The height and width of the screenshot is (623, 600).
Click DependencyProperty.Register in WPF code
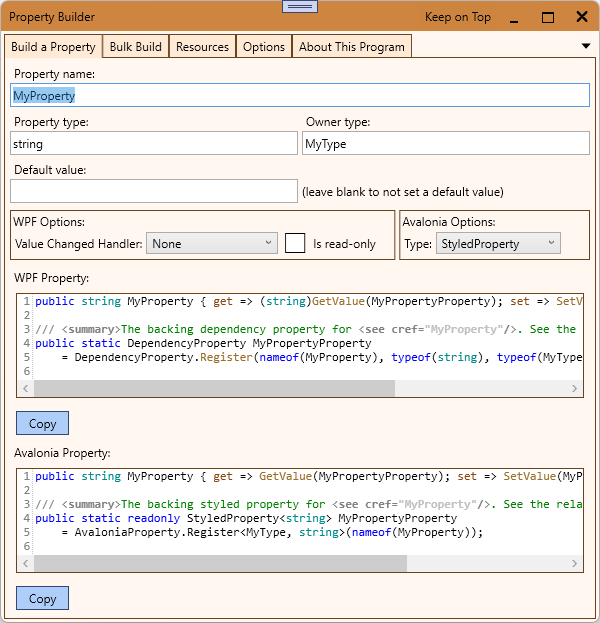click(163, 357)
